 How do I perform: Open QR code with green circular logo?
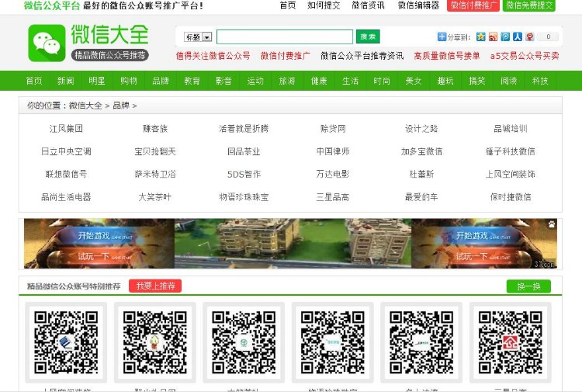coord(244,342)
